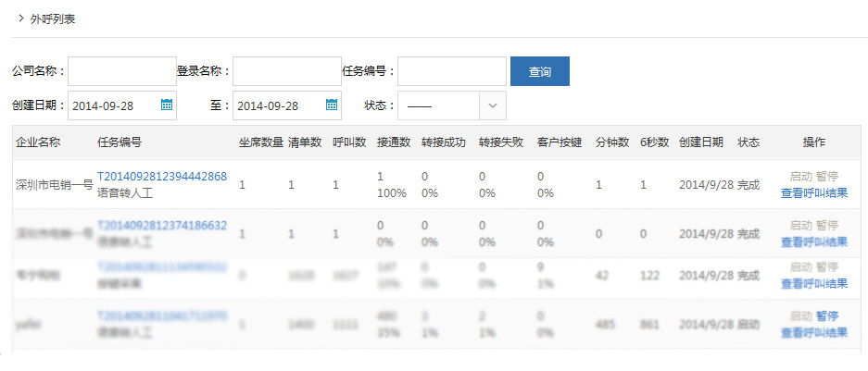Click 查看呼叫结果 in the last row
Viewport: 868px width, 371px height.
click(x=813, y=332)
